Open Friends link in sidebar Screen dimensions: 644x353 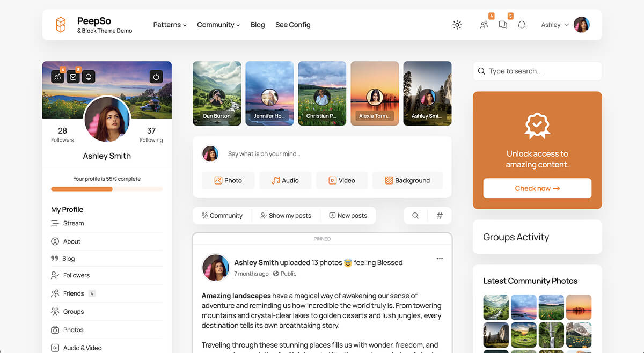[x=74, y=293]
